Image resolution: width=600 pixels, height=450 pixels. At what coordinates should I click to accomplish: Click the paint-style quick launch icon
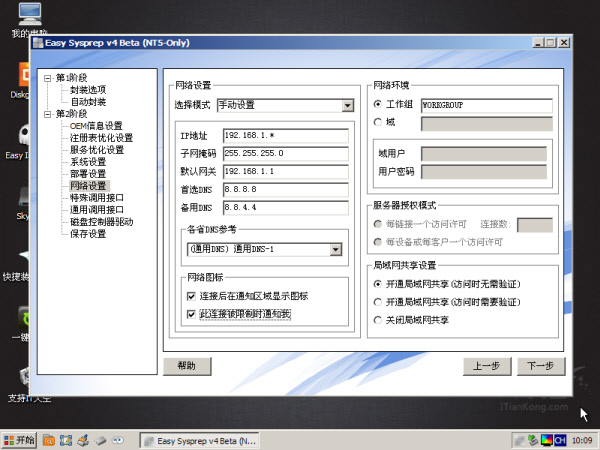83,440
